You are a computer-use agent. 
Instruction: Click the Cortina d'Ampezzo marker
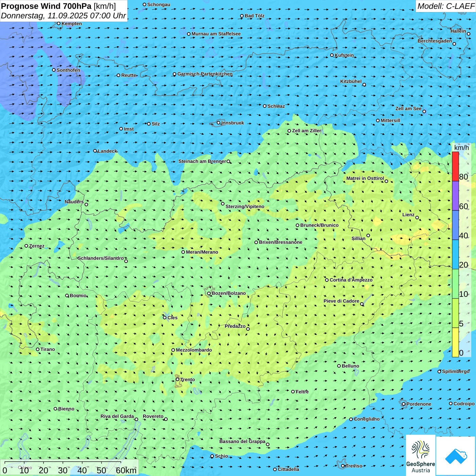pos(327,280)
